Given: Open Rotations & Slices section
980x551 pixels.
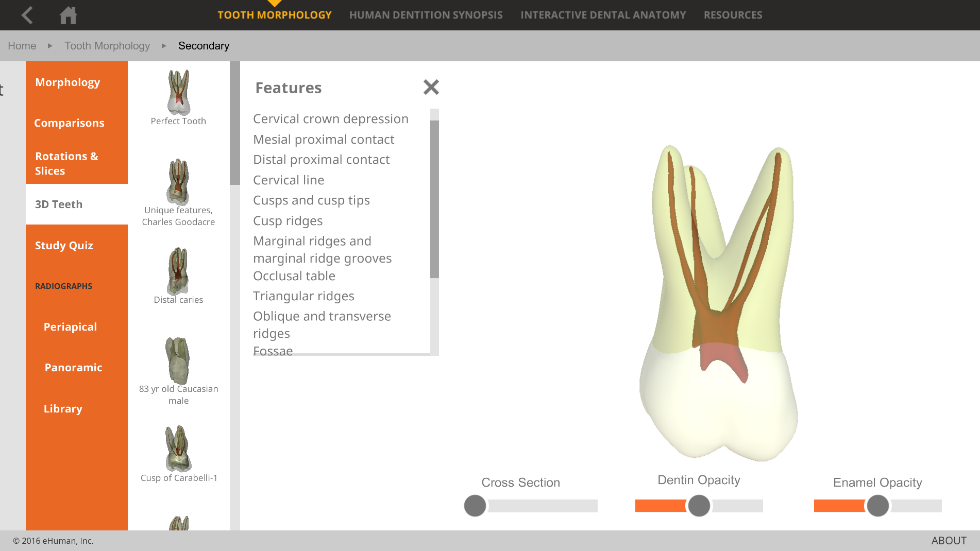Looking at the screenshot, I should tap(77, 163).
